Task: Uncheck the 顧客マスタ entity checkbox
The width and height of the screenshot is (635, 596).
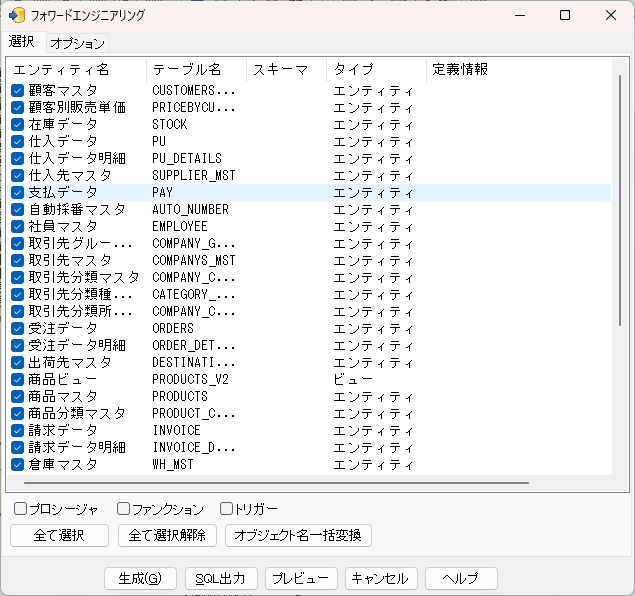Action: coord(17,90)
